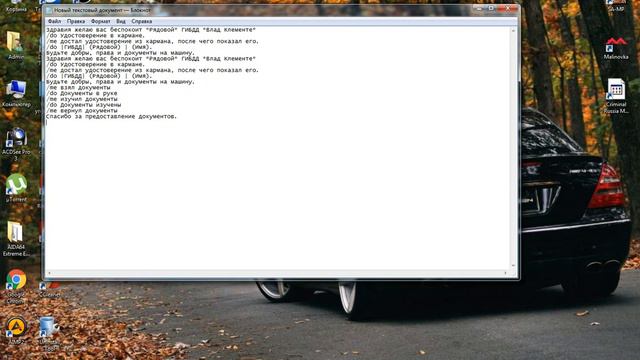Open the Справка menu
The width and height of the screenshot is (640, 360).
(142, 21)
